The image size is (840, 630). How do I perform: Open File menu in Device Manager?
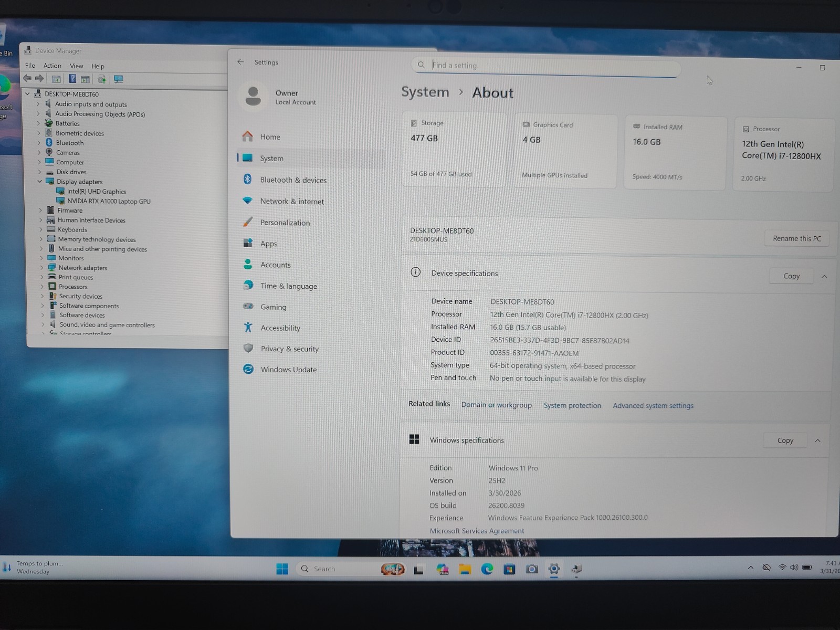click(x=30, y=66)
